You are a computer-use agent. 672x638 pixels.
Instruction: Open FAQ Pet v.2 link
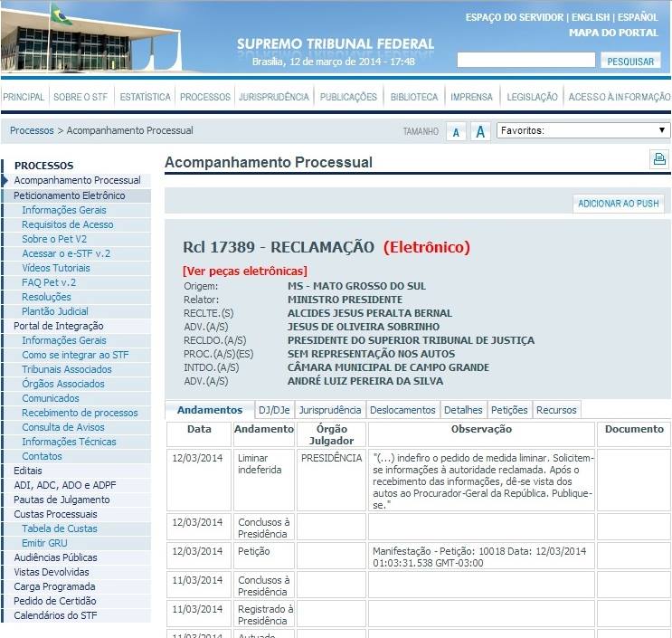(49, 282)
